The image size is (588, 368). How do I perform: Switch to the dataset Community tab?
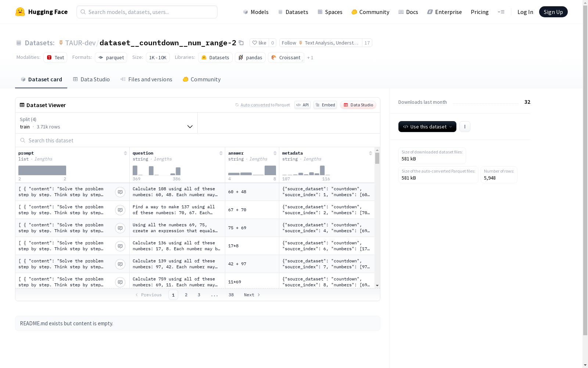pos(202,79)
